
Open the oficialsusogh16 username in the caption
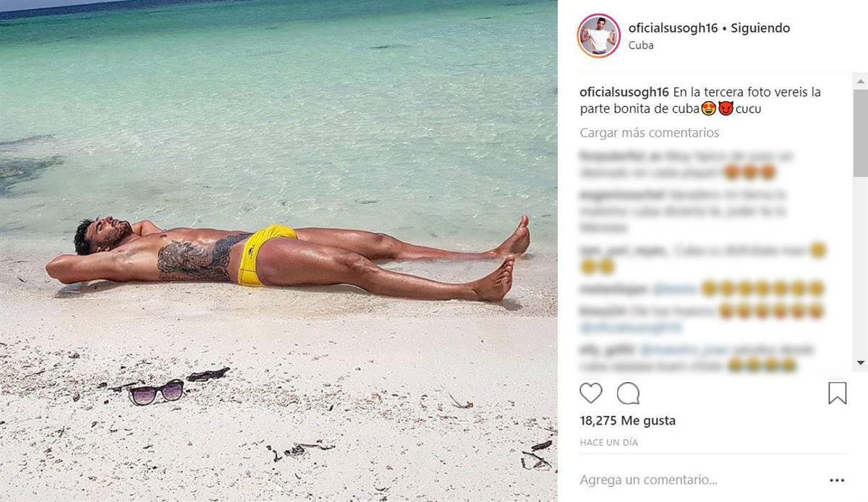coord(624,93)
